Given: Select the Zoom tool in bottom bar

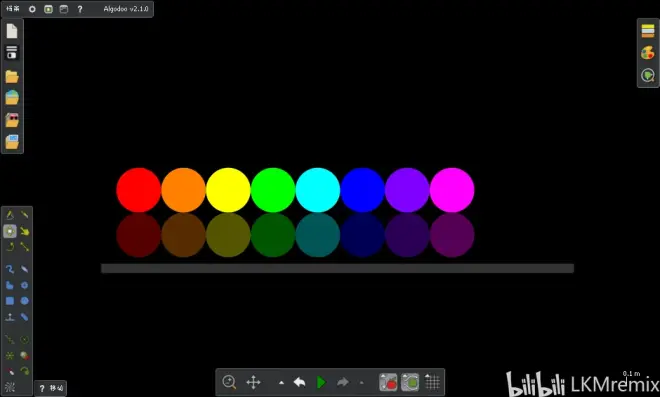Looking at the screenshot, I should click(229, 382).
